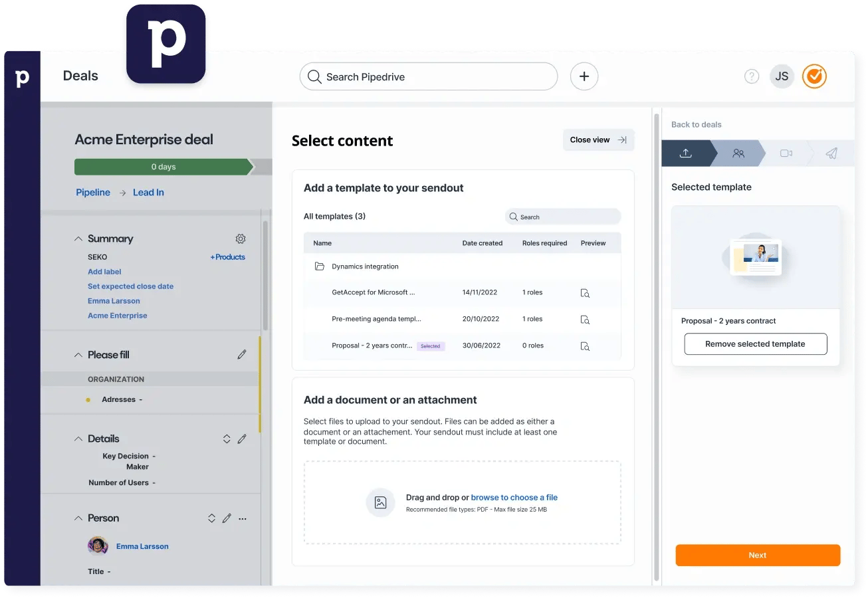Expand the Dynamics integration folder row

(x=463, y=266)
